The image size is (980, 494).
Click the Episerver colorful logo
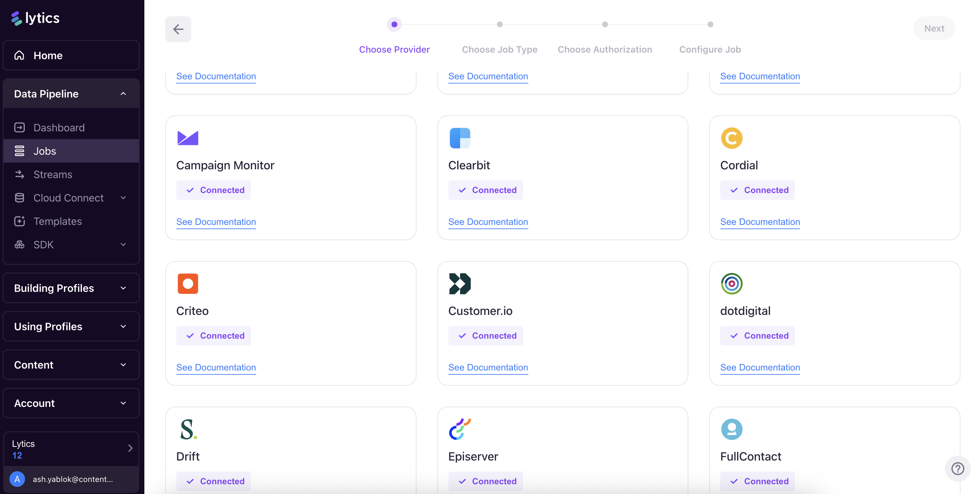pyautogui.click(x=459, y=429)
